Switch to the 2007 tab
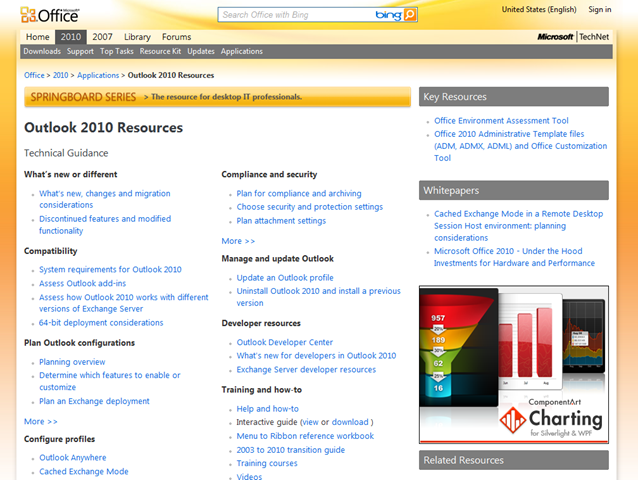This screenshot has height=480, width=638. click(102, 37)
